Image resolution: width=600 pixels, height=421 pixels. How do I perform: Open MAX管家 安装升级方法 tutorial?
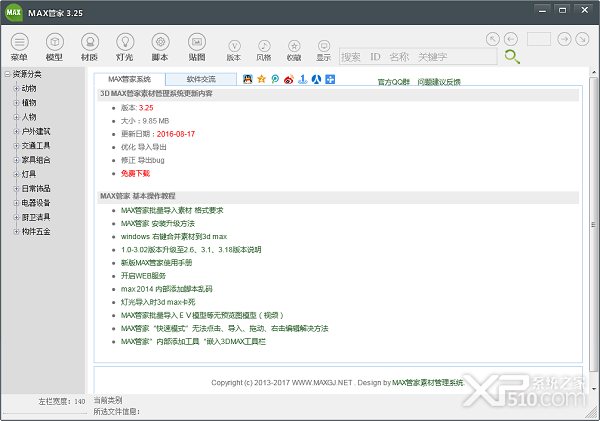pos(158,224)
